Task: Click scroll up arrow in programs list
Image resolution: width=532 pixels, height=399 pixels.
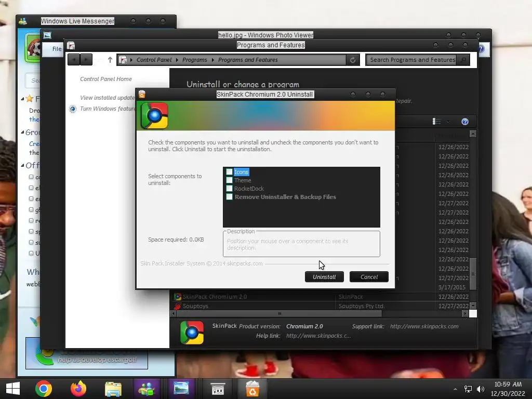Action: point(473,134)
